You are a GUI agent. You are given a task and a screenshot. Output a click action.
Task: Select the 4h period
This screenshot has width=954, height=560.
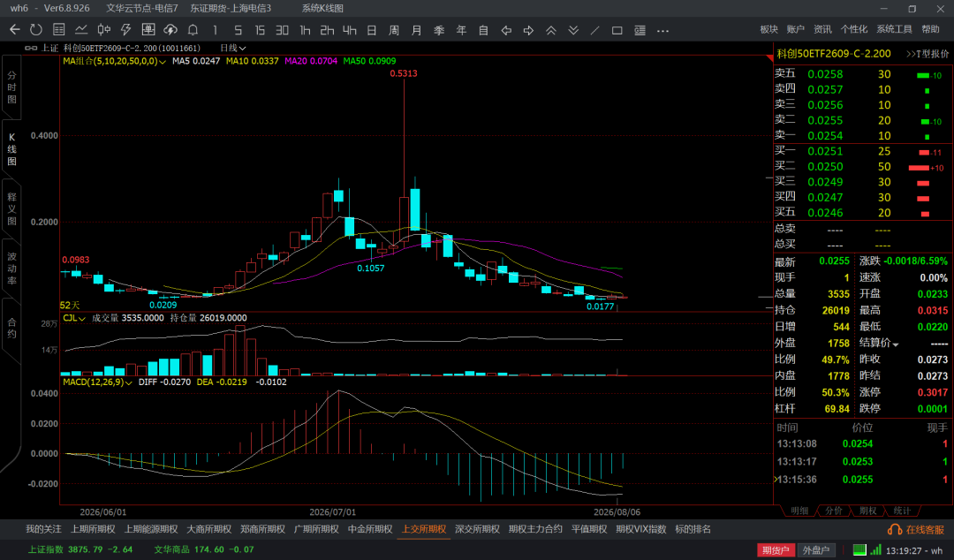pos(349,30)
